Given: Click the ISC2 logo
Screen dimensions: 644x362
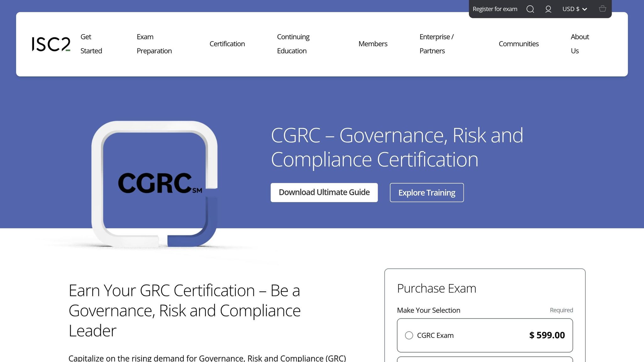Looking at the screenshot, I should pos(51,44).
